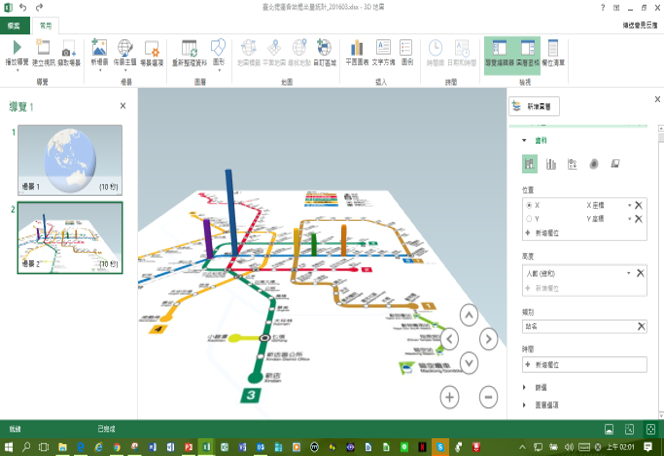This screenshot has height=456, width=664.
Task: Open the Home (常用) ribbon tab
Action: (46, 25)
